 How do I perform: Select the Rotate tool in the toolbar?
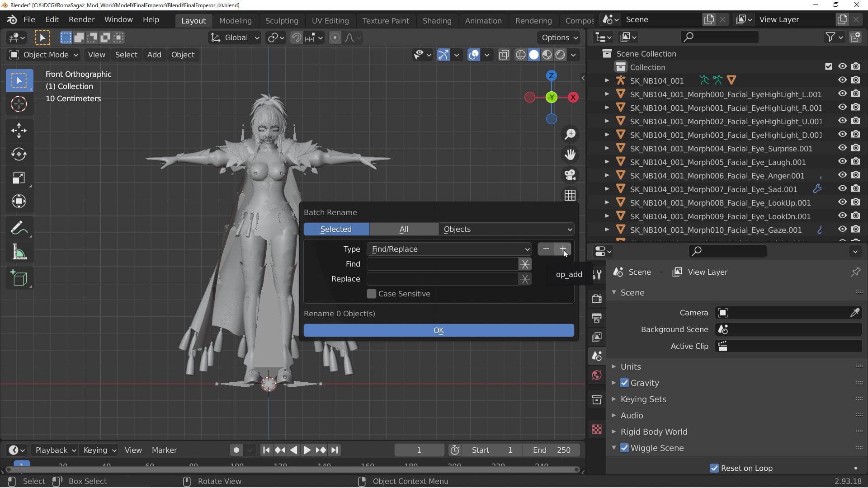click(x=19, y=155)
